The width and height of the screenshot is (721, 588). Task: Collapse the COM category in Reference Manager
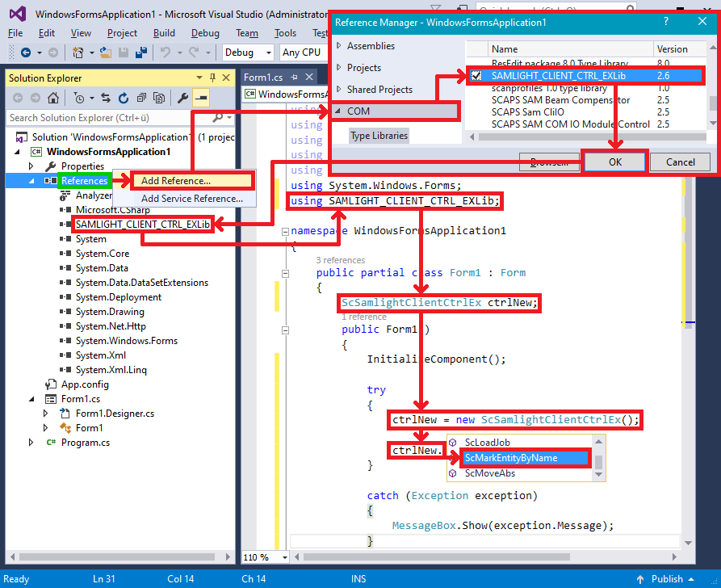(x=338, y=111)
